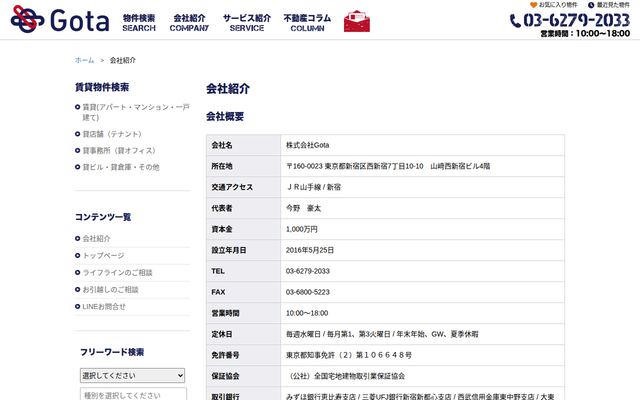Click みずほ銀行恵比寿支店 bank cell
This screenshot has width=640, height=400.
[x=422, y=394]
